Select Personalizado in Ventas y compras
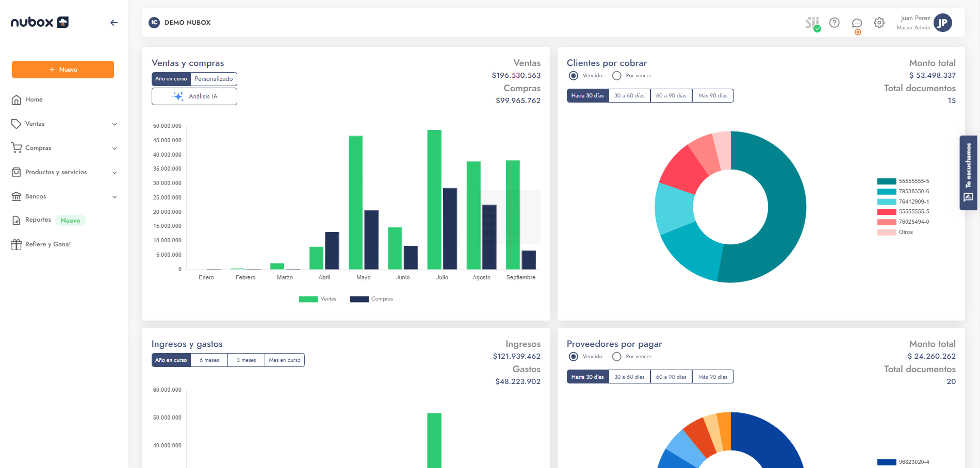 214,79
